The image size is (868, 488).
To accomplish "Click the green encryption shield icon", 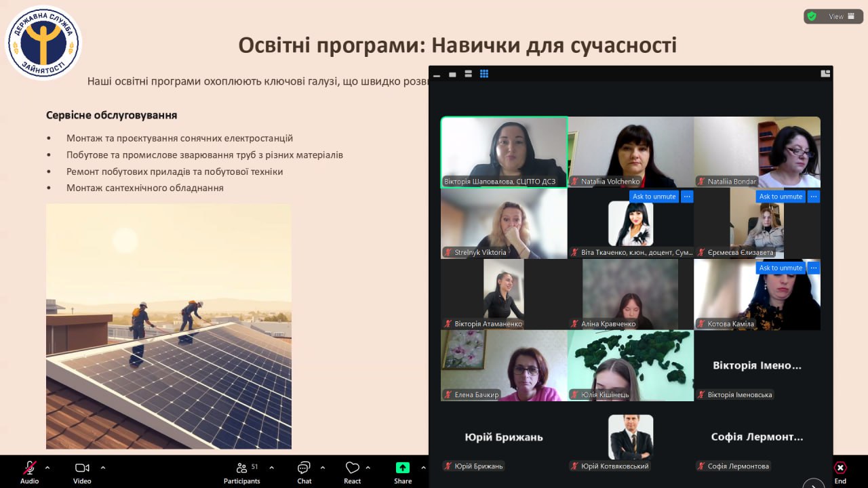I will click(811, 16).
